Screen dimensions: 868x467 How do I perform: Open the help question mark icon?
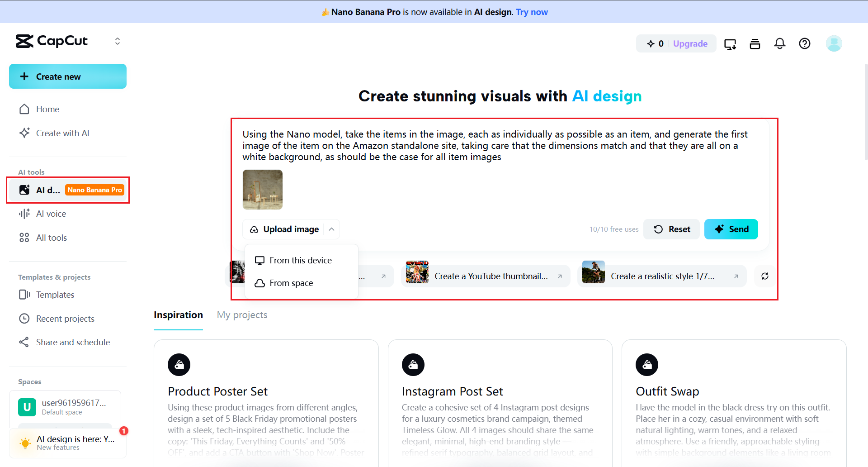805,43
